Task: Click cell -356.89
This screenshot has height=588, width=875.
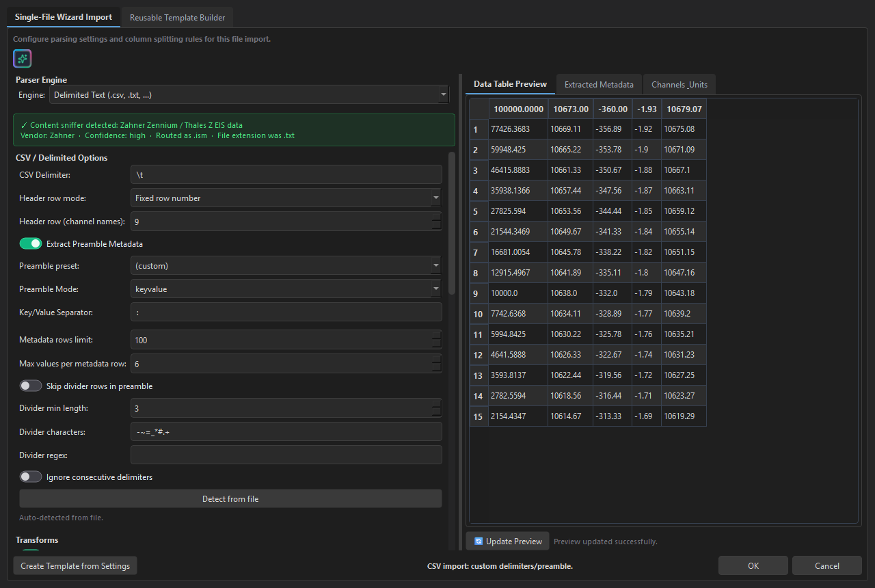Action: [x=612, y=129]
